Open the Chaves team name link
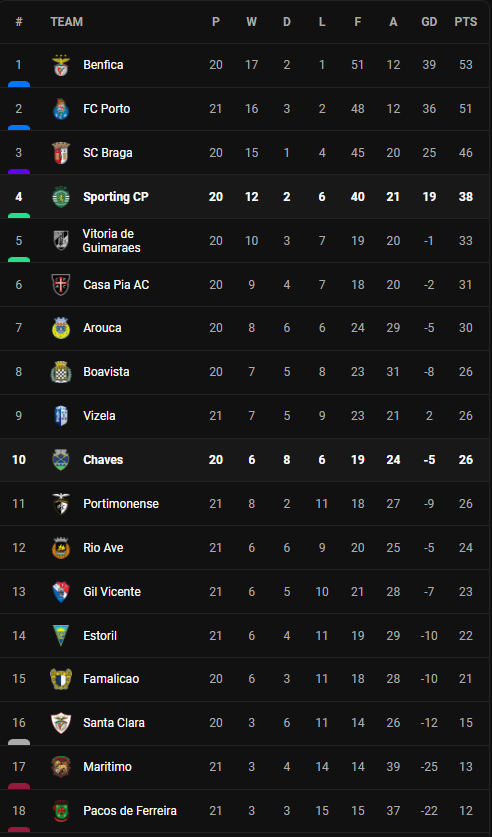Screen dimensions: 492x837 tap(103, 460)
